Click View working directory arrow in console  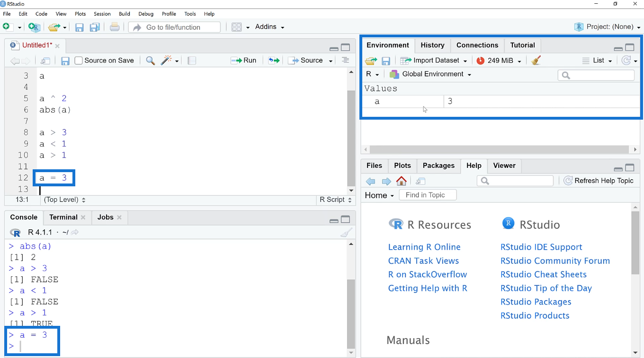pos(75,232)
